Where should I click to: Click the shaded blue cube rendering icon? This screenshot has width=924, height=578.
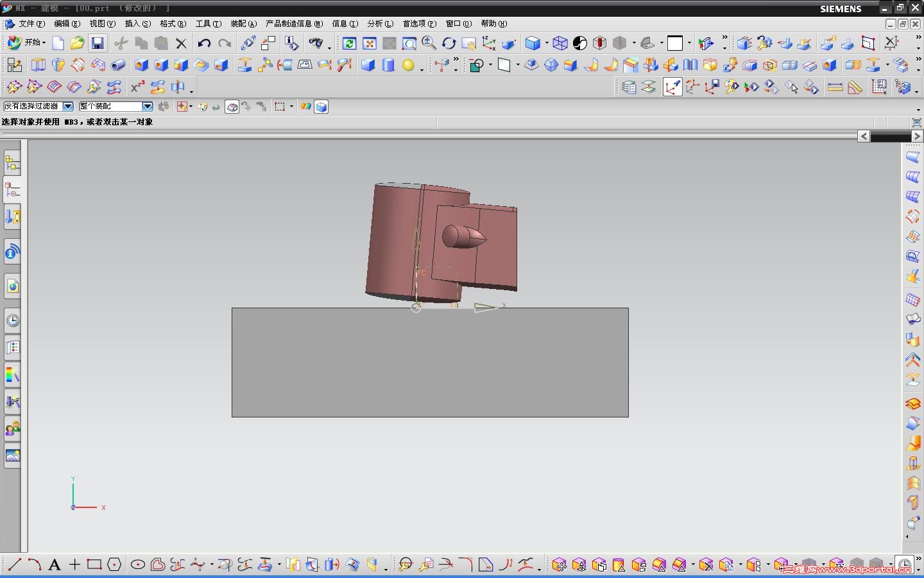pos(533,43)
